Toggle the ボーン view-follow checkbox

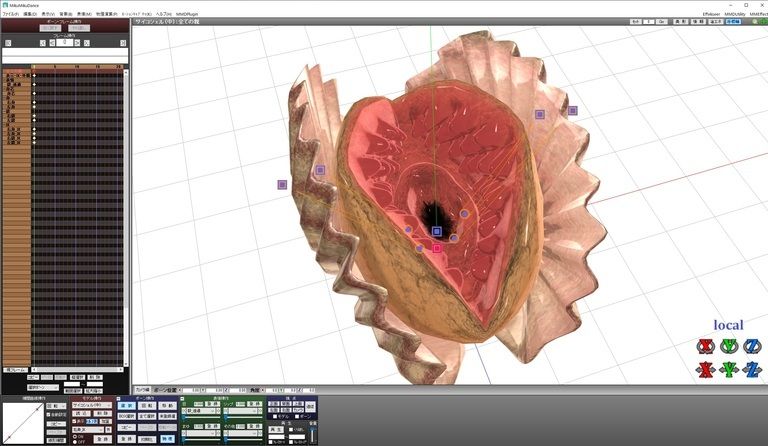297,417
